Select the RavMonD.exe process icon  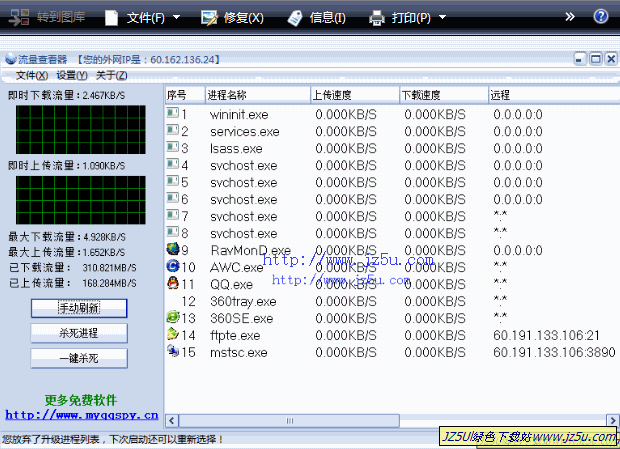[x=173, y=249]
